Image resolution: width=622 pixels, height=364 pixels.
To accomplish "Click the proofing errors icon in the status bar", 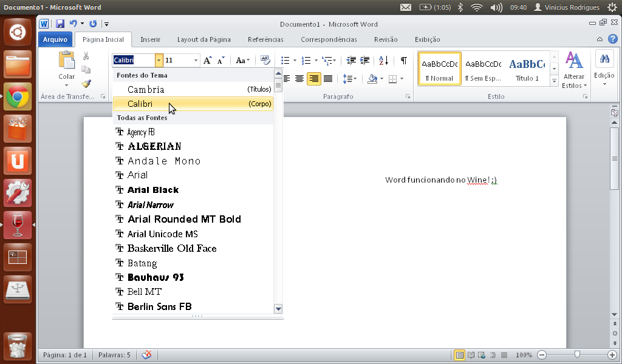I will pyautogui.click(x=146, y=354).
